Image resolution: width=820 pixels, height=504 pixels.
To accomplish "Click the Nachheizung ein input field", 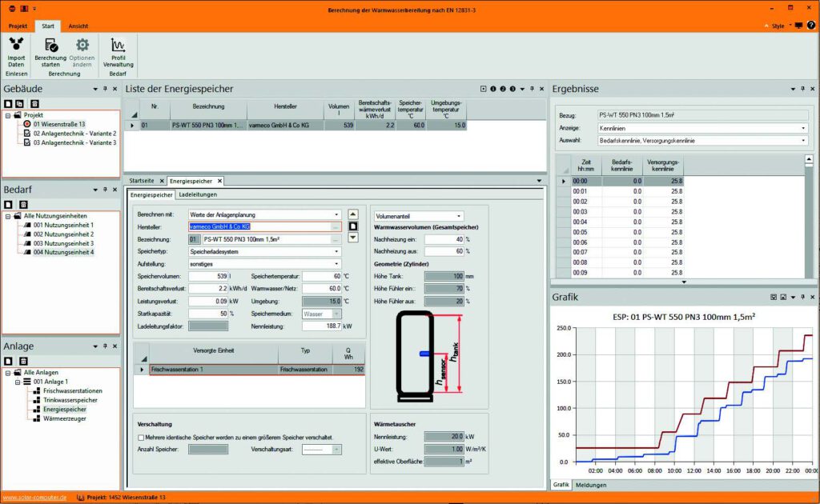I will coord(444,239).
